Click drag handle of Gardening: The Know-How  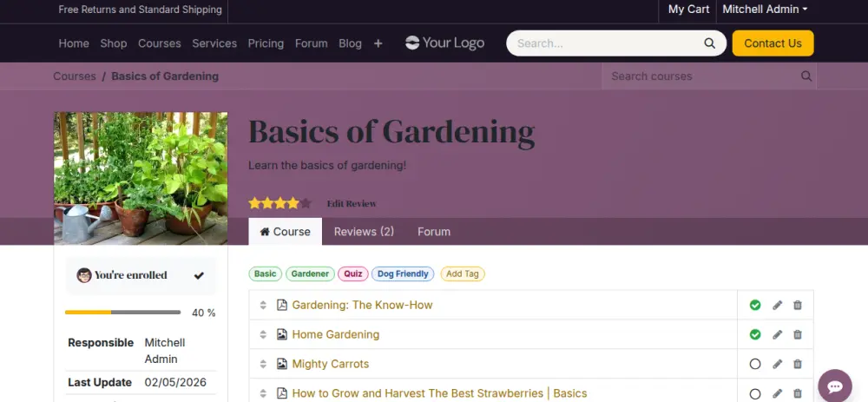264,305
